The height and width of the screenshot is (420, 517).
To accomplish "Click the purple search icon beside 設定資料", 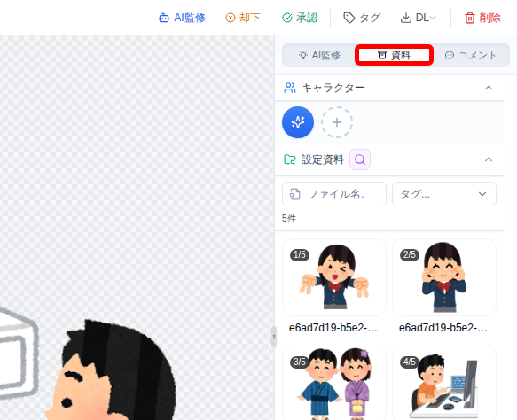I will [360, 159].
